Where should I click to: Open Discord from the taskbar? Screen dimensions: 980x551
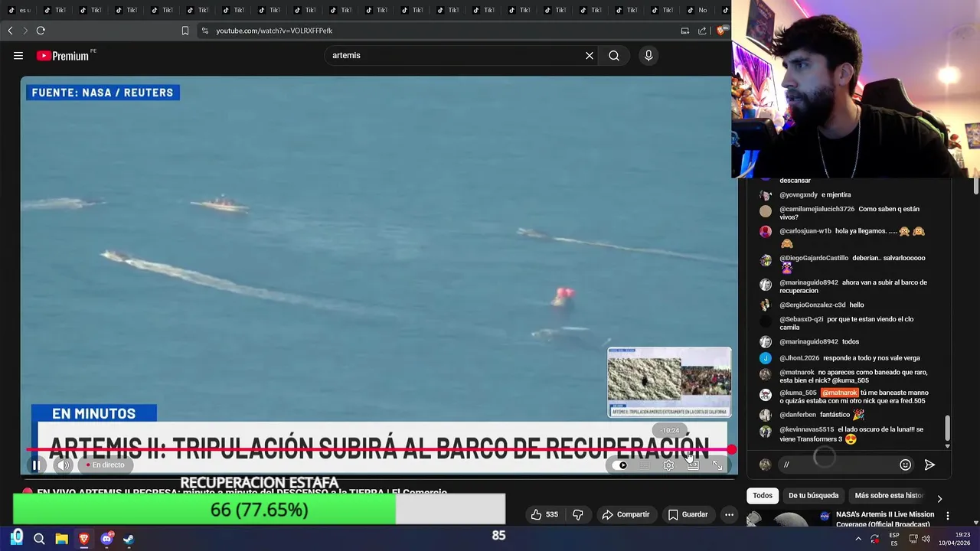coord(106,539)
